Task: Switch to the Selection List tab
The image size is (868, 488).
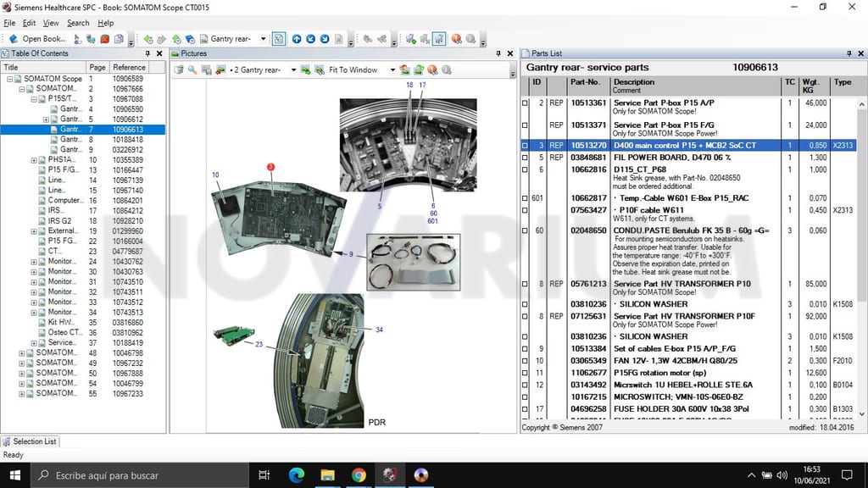Action: pyautogui.click(x=30, y=441)
